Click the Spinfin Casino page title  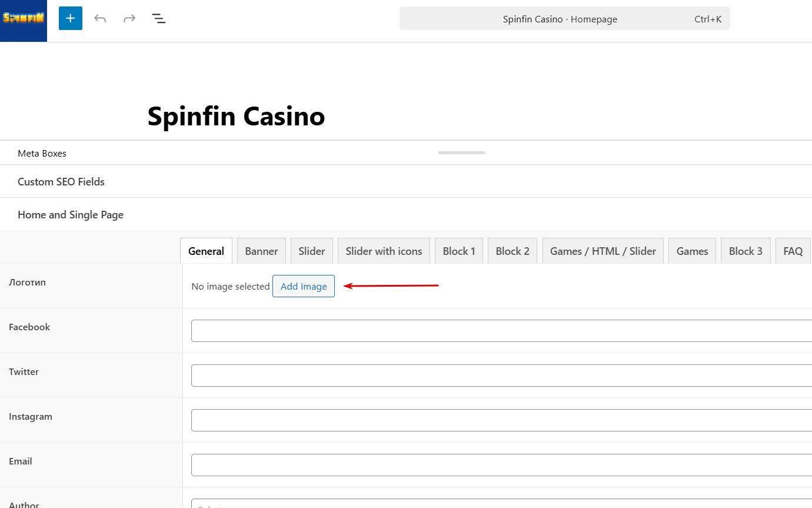pos(236,117)
